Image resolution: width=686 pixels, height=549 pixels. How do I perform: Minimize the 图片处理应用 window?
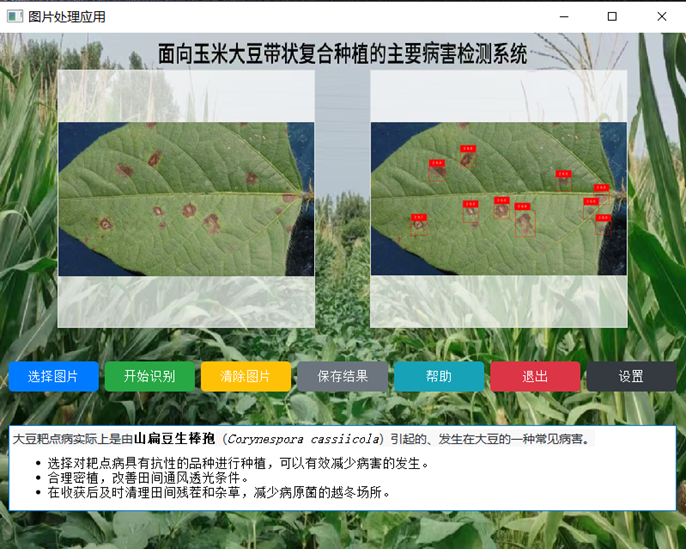coord(564,17)
